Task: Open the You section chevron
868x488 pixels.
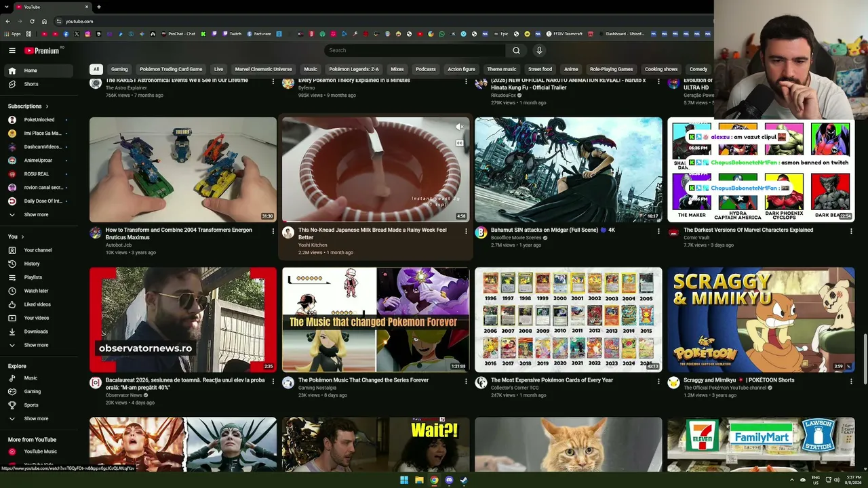Action: (x=22, y=237)
